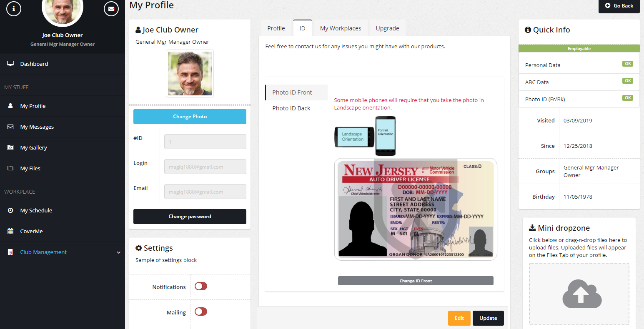Click the CoverMe calendar icon
Viewport: 644px width, 329px height.
pyautogui.click(x=10, y=231)
